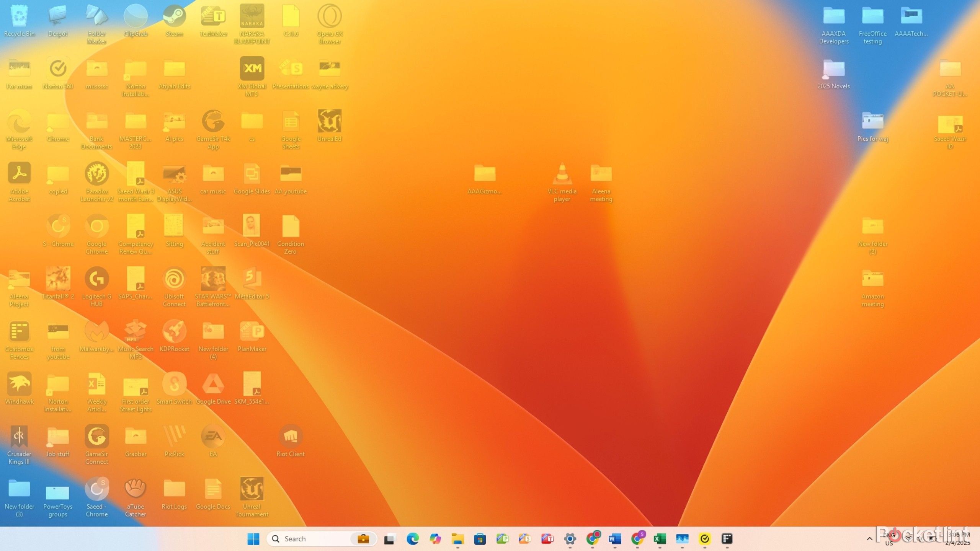Launch Ubisoft Connect from the desktop
This screenshot has height=551, width=980.
click(x=174, y=286)
